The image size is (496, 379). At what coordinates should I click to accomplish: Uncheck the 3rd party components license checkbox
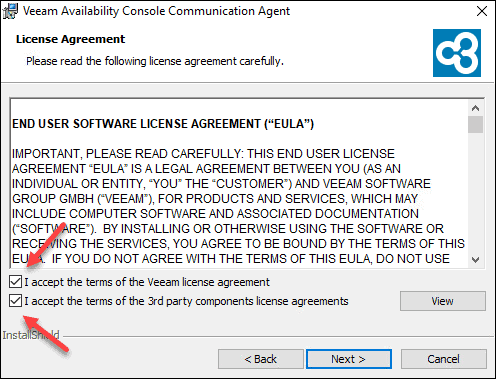pyautogui.click(x=15, y=301)
